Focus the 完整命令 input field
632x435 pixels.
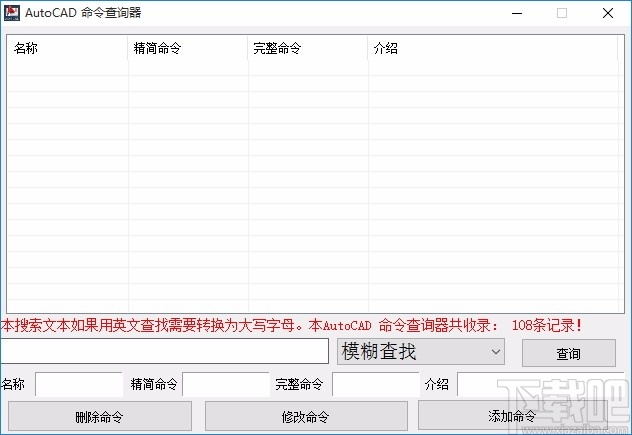tap(376, 384)
